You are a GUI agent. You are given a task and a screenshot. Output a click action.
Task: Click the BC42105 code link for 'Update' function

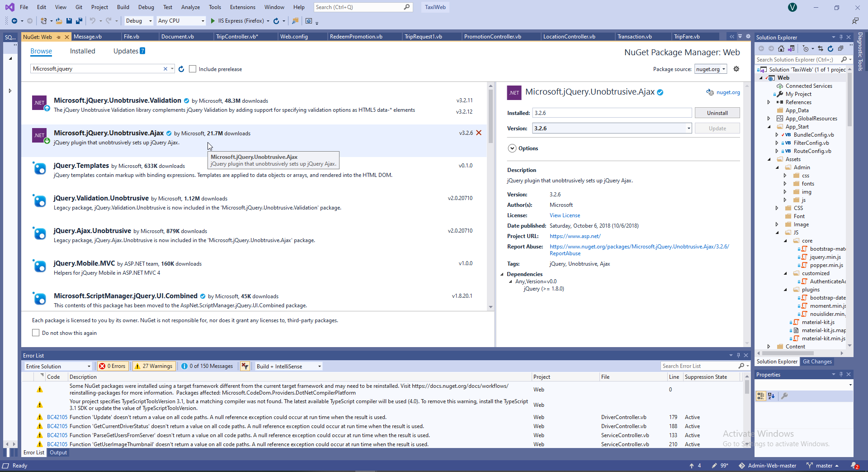57,417
